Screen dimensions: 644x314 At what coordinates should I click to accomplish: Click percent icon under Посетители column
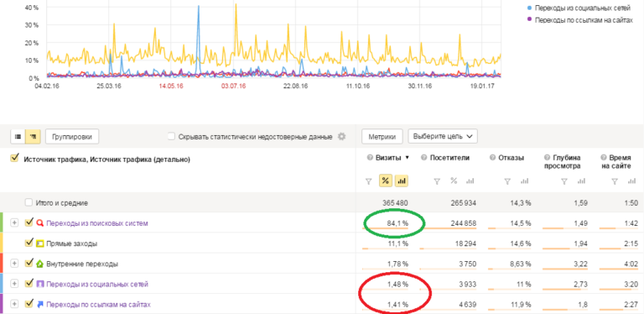click(454, 181)
